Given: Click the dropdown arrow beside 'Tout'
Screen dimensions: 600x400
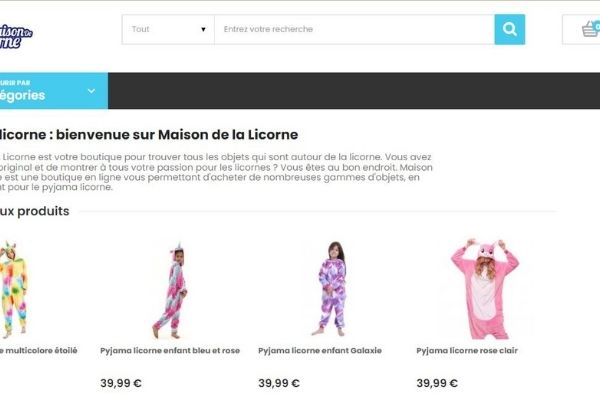Looking at the screenshot, I should pyautogui.click(x=203, y=29).
